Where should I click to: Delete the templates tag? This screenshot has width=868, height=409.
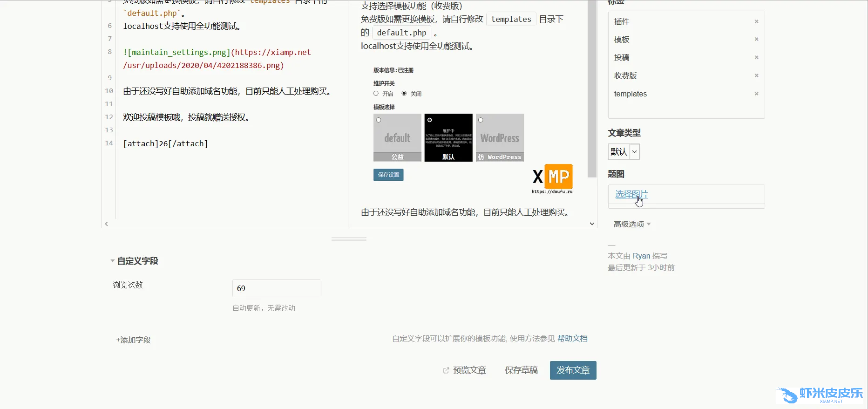click(x=756, y=94)
